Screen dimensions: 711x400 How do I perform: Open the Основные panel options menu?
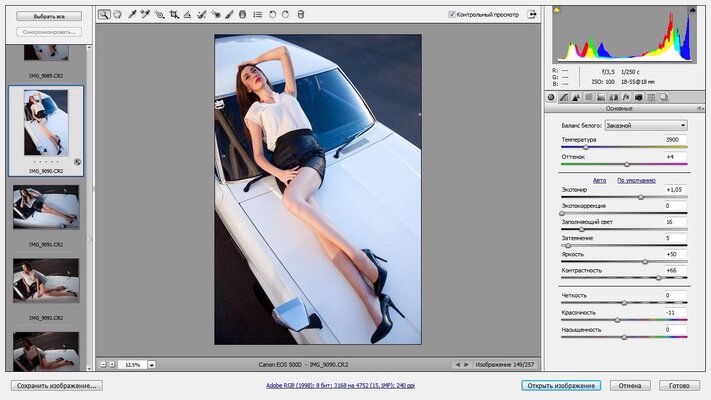(698, 108)
